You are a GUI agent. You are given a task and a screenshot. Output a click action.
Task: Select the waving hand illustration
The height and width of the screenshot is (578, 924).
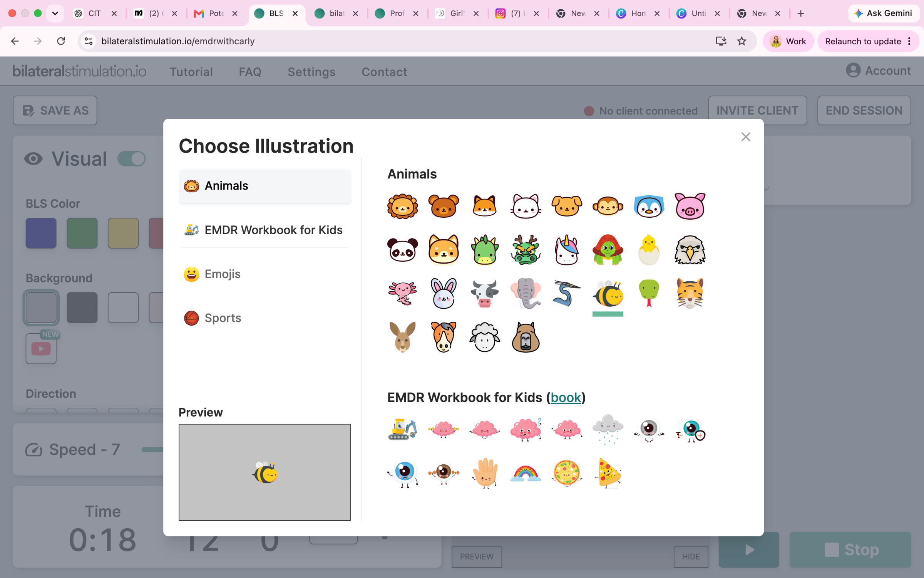[x=485, y=473]
